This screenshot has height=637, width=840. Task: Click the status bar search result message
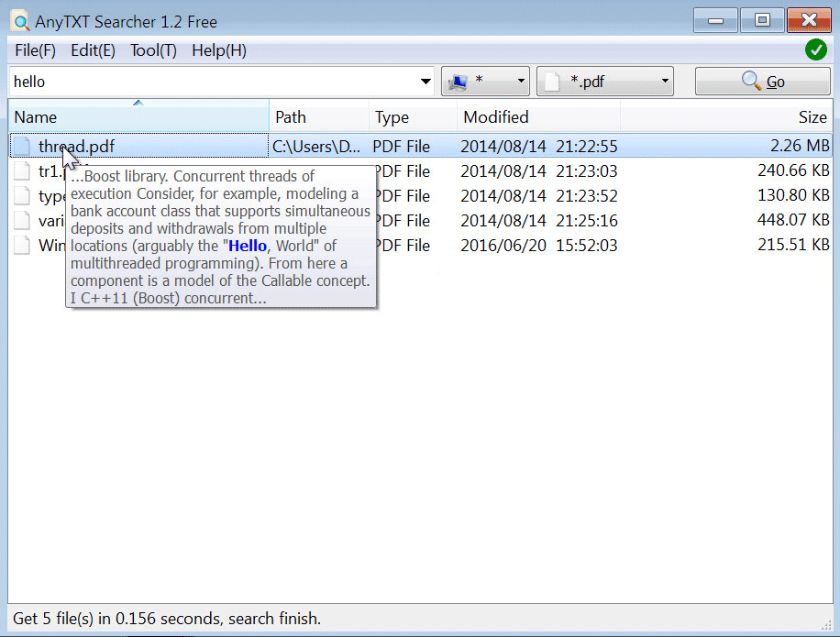point(167,619)
